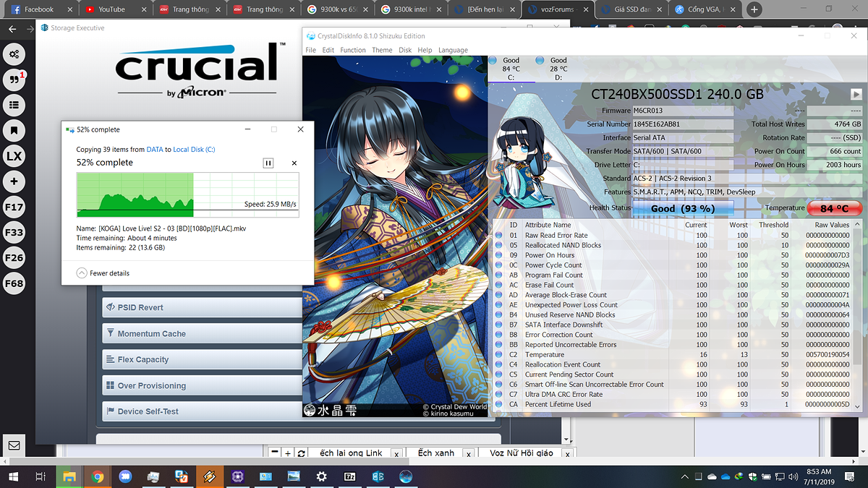The image size is (868, 488).
Task: Click the Attribute Name column header
Action: click(548, 225)
